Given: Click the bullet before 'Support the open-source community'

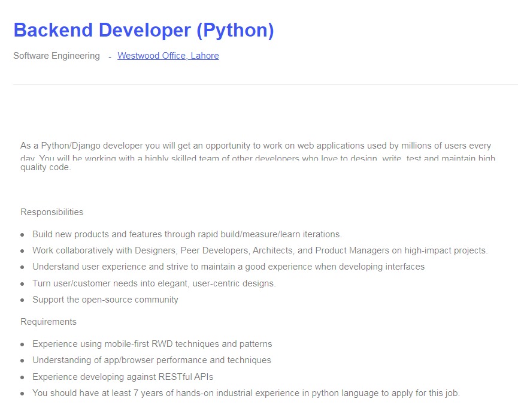Looking at the screenshot, I should [x=23, y=300].
